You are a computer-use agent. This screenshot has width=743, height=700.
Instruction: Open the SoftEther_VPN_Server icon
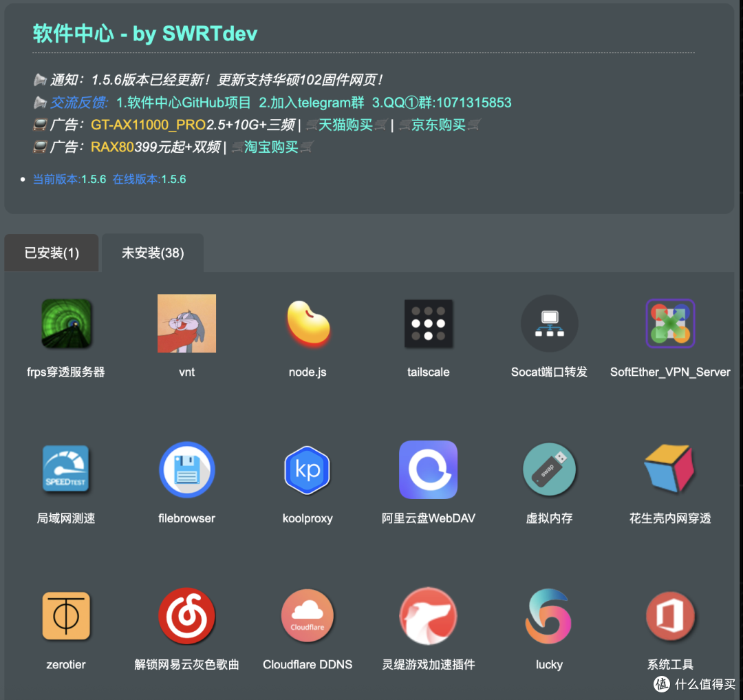tap(670, 324)
